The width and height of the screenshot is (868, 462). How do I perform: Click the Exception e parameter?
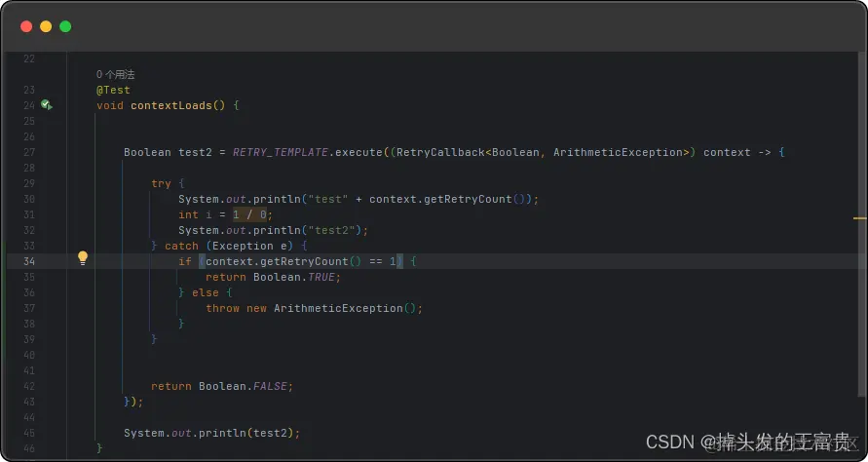point(249,246)
